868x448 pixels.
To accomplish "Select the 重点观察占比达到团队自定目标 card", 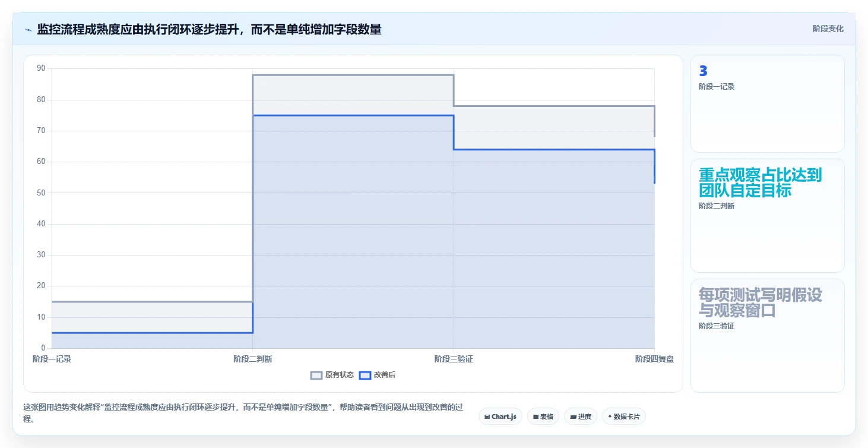I will tap(768, 216).
